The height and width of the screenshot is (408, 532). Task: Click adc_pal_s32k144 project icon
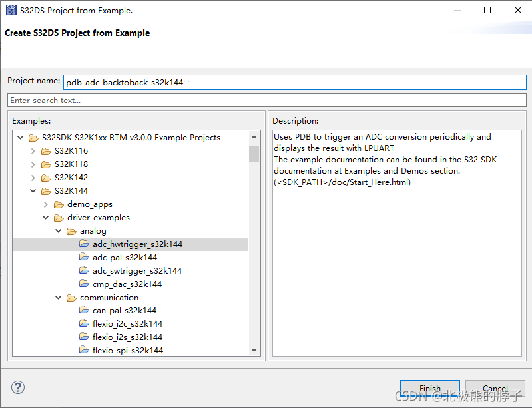click(x=84, y=257)
